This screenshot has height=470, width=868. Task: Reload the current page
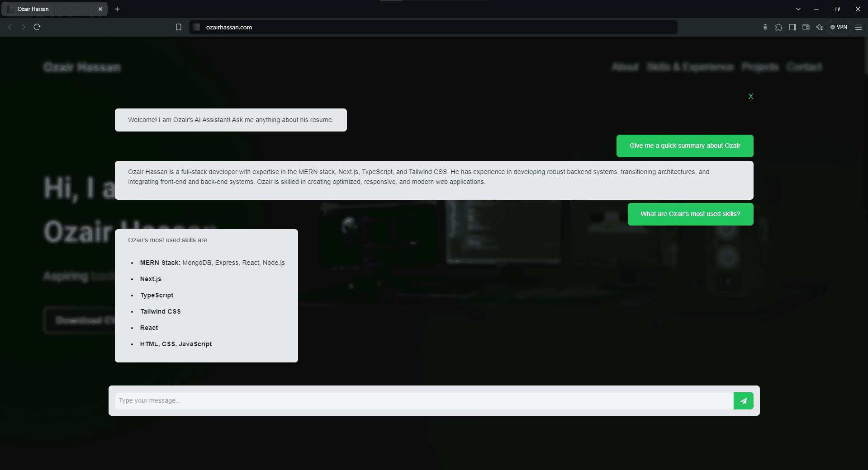click(37, 27)
